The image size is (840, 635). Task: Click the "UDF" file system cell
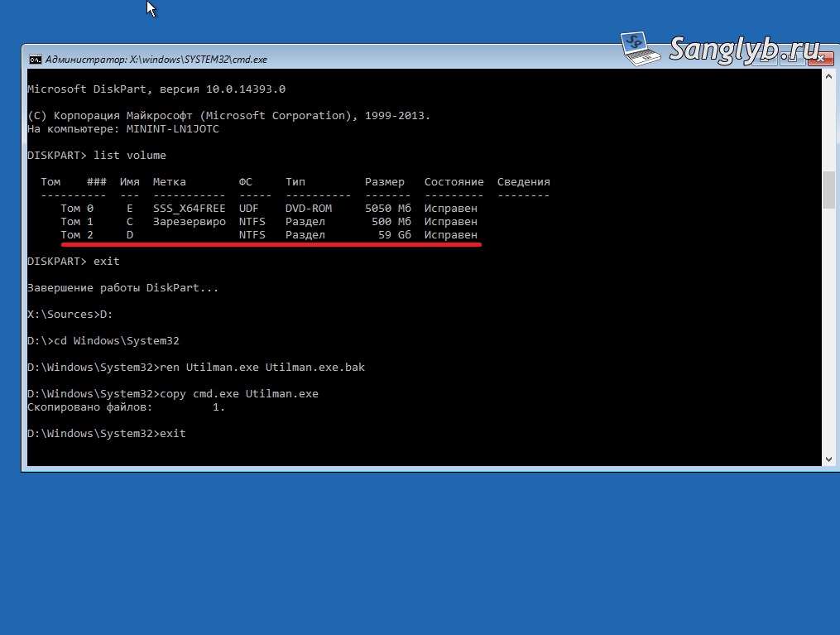point(248,209)
